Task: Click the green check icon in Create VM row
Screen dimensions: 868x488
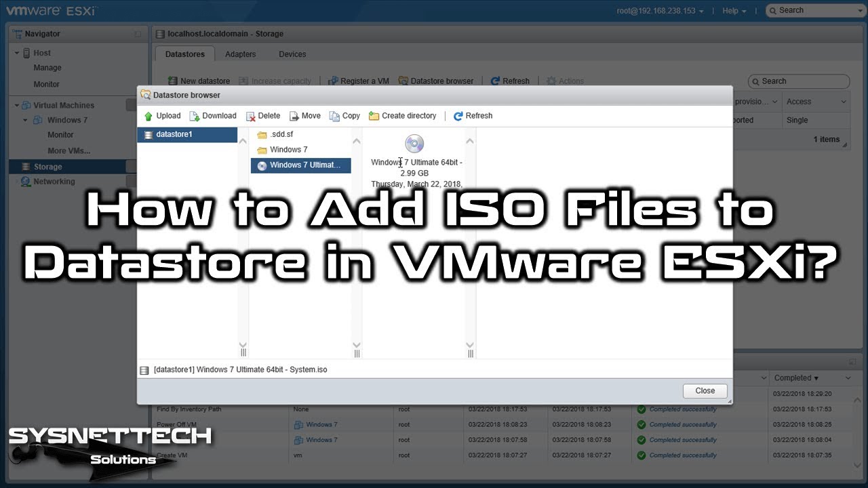Action: tap(641, 455)
